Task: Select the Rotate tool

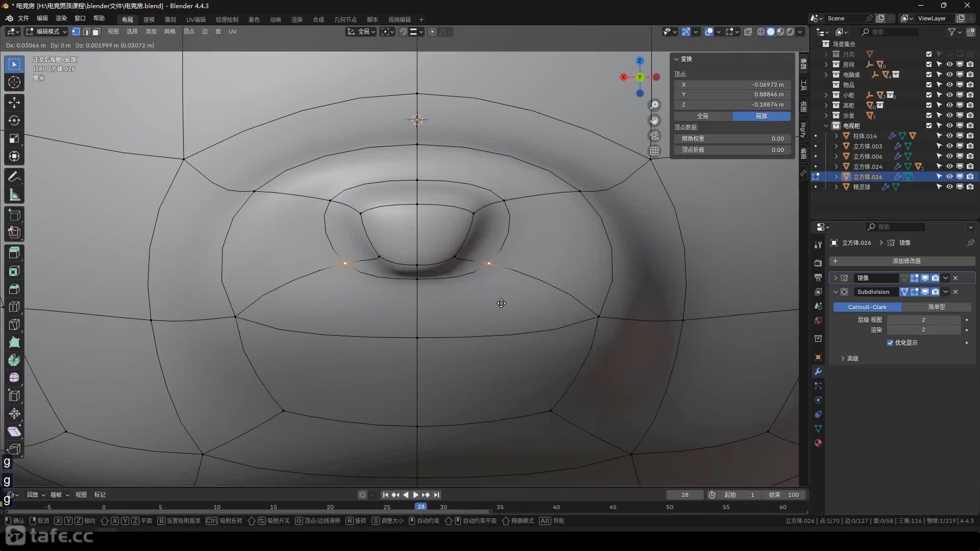Action: pos(14,120)
